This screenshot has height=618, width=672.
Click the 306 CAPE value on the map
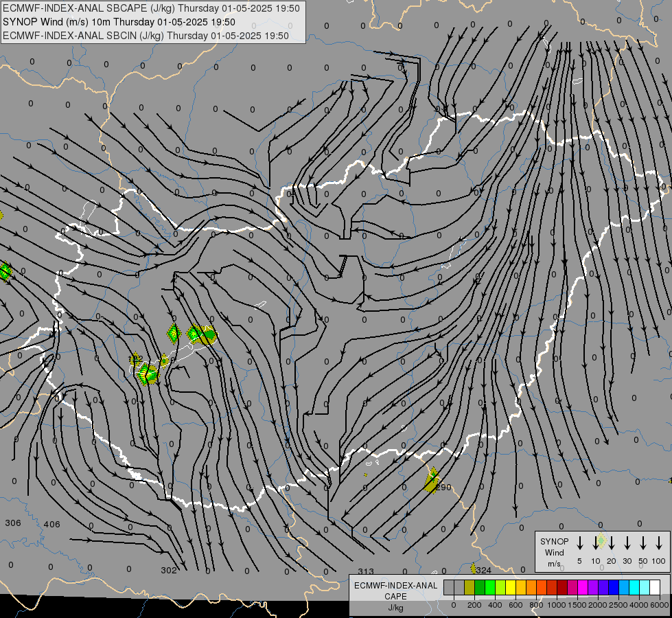pyautogui.click(x=13, y=523)
